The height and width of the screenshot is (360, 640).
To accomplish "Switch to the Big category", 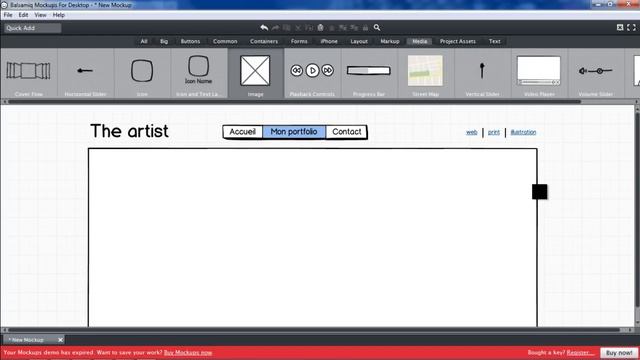I will pyautogui.click(x=164, y=41).
